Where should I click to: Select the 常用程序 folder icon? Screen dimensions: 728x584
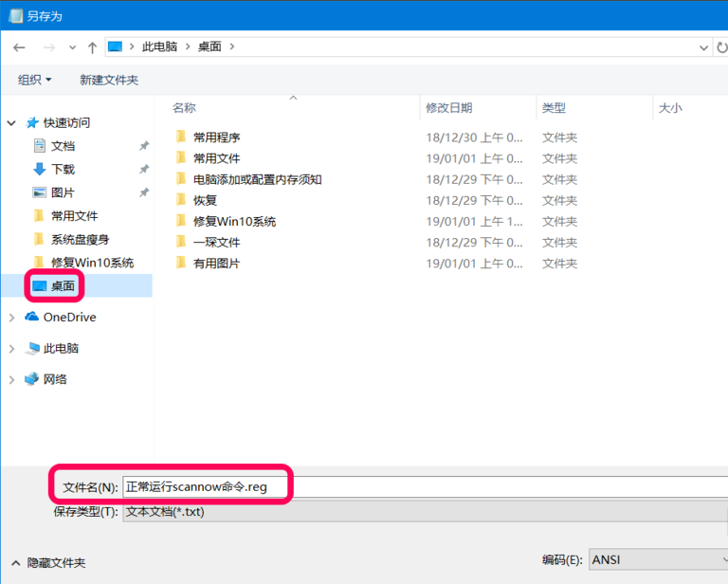tap(182, 137)
